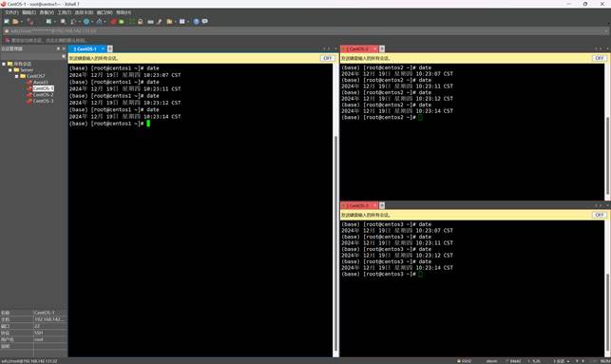Click the yellow folder toolbar icon

coord(169,22)
